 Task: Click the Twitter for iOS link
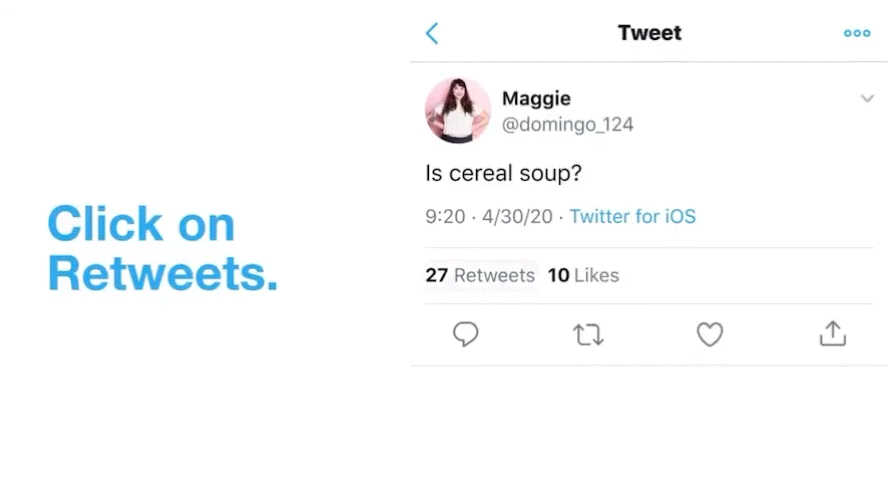[632, 216]
